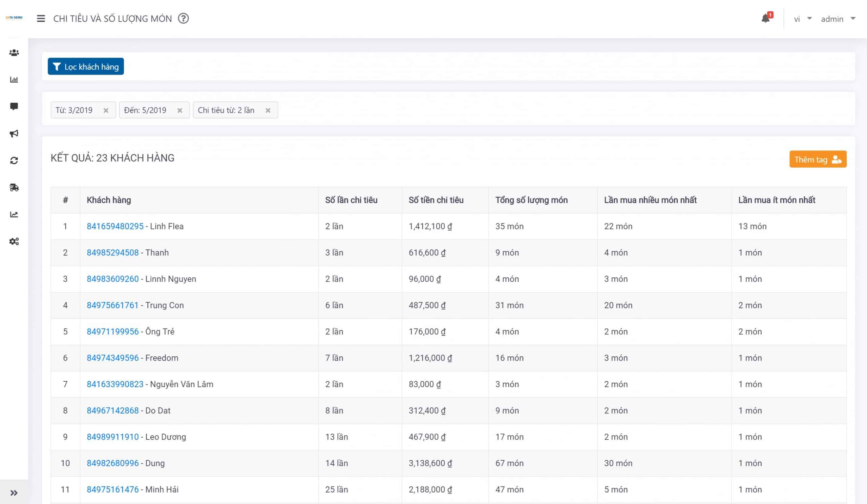This screenshot has height=504, width=867.
Task: Open the customers group sidebar icon
Action: 14,52
